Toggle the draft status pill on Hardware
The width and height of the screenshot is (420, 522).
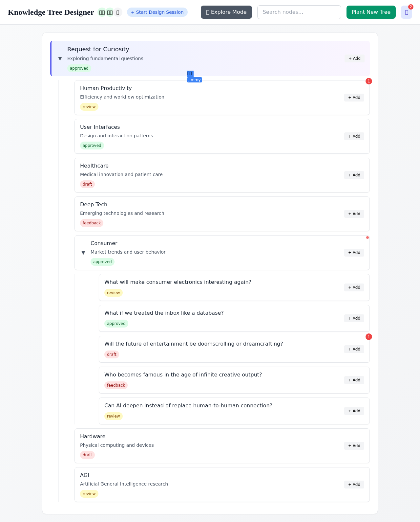click(87, 455)
